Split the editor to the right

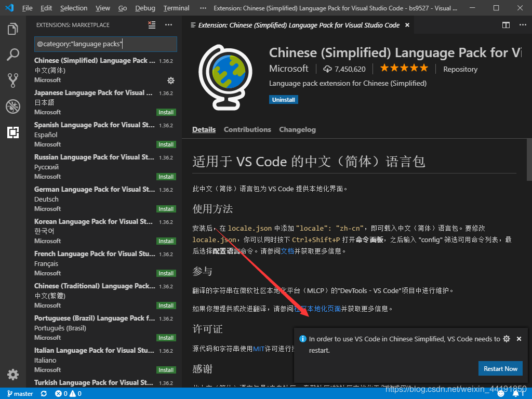[x=506, y=25]
